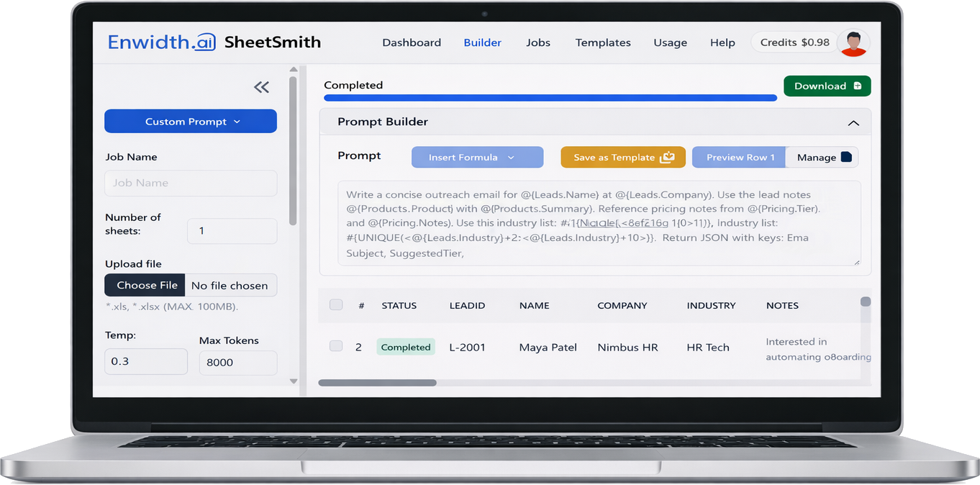Click the user avatar profile icon

[854, 43]
